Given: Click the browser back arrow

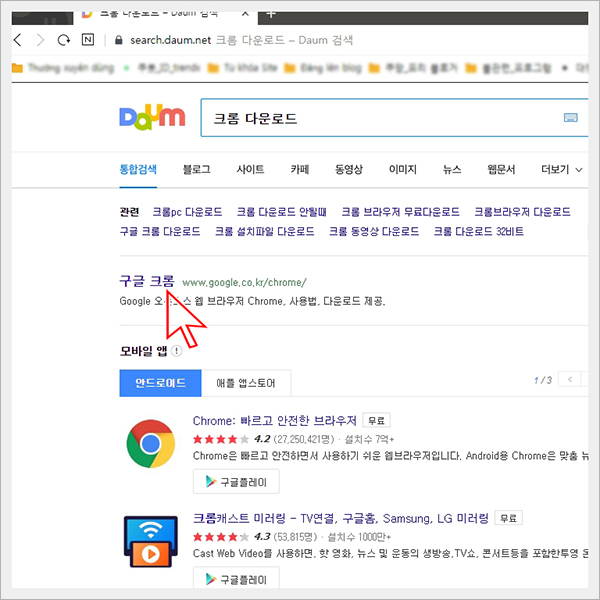Looking at the screenshot, I should pos(18,40).
